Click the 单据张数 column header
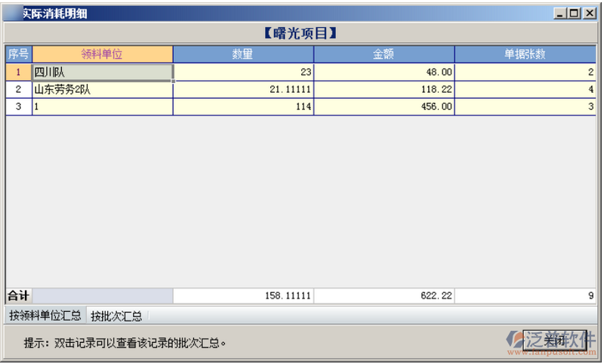The image size is (604, 364). point(525,54)
